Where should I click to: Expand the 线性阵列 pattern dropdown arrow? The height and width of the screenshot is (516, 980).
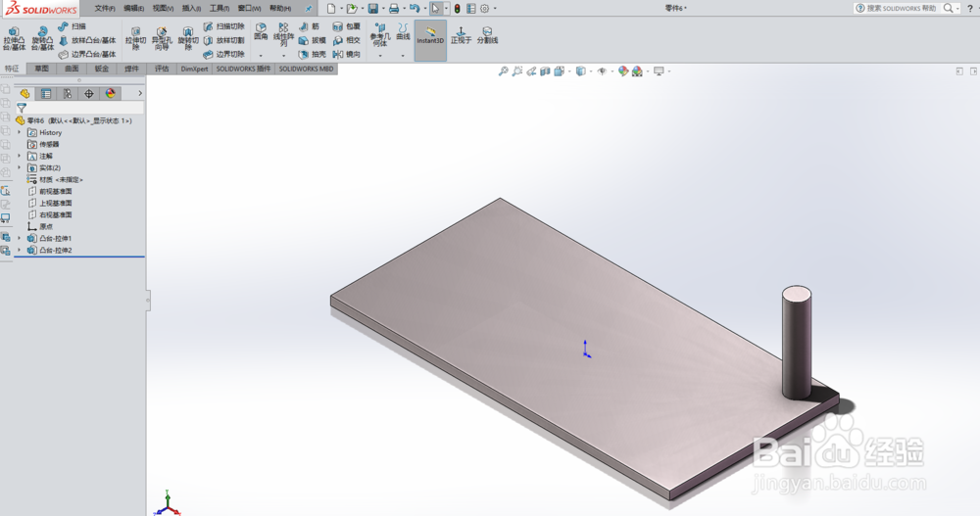click(x=283, y=56)
